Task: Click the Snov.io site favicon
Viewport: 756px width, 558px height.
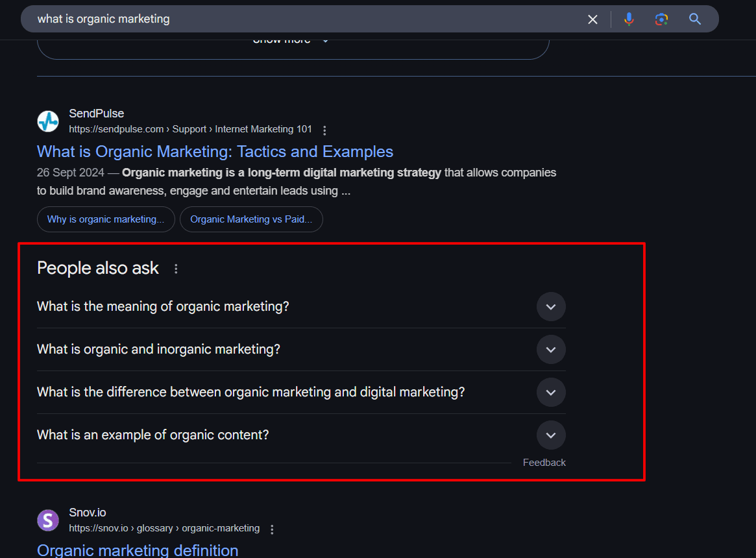Action: 48,520
